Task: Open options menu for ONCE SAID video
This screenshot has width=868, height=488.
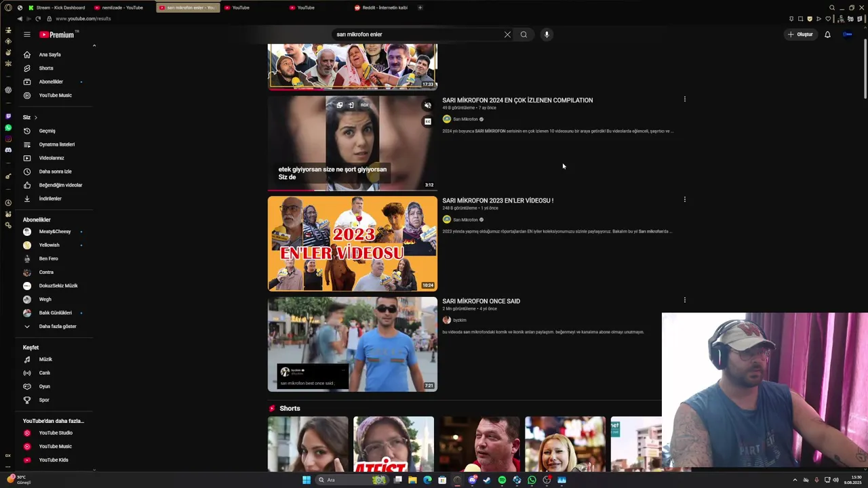Action: pos(685,300)
